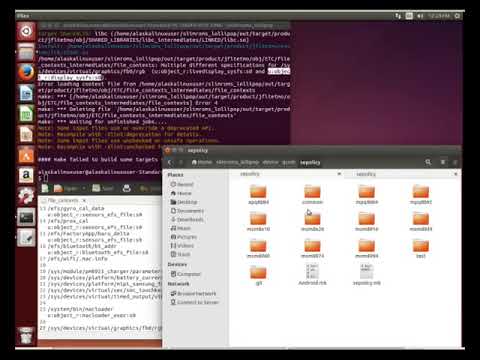Launch LibreOffice Calc from the dock
The width and height of the screenshot is (480, 360).
click(26, 114)
